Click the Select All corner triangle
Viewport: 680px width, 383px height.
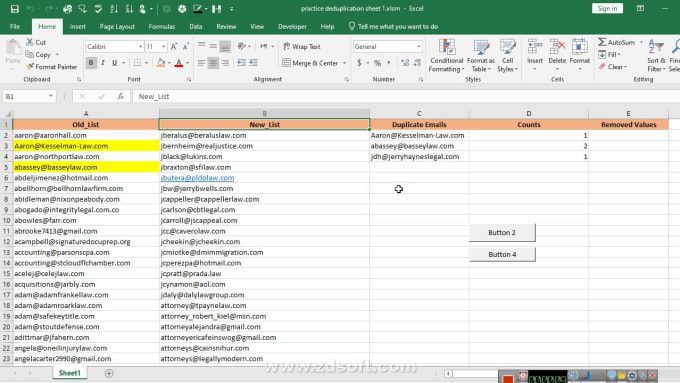click(x=7, y=114)
